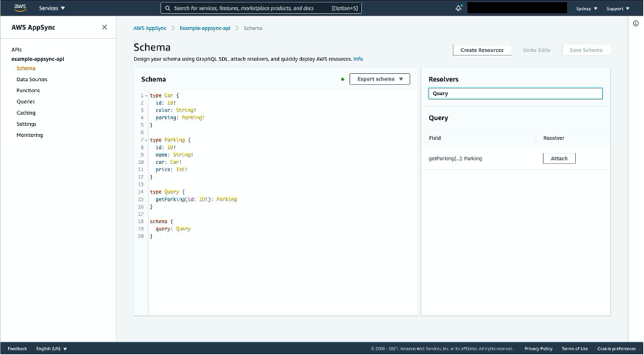Change language from English (US)

[x=51, y=348]
